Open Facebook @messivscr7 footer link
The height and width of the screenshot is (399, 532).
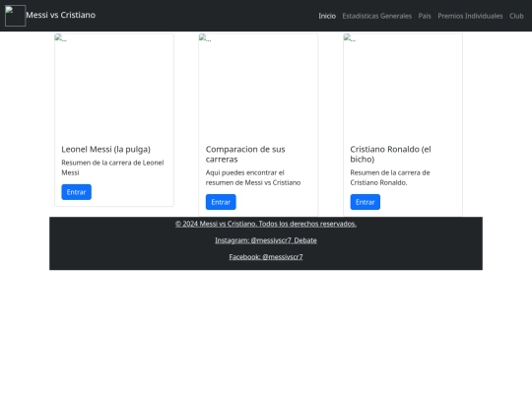[266, 257]
